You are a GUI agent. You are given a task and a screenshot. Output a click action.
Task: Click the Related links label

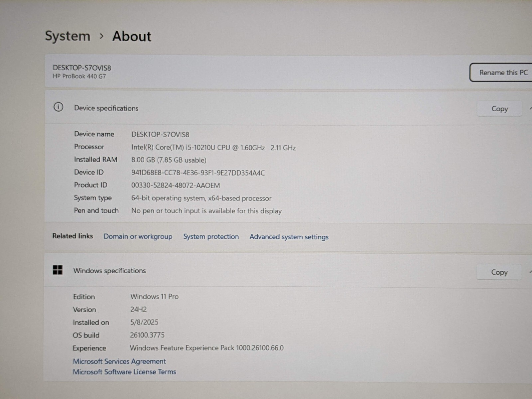pos(72,236)
